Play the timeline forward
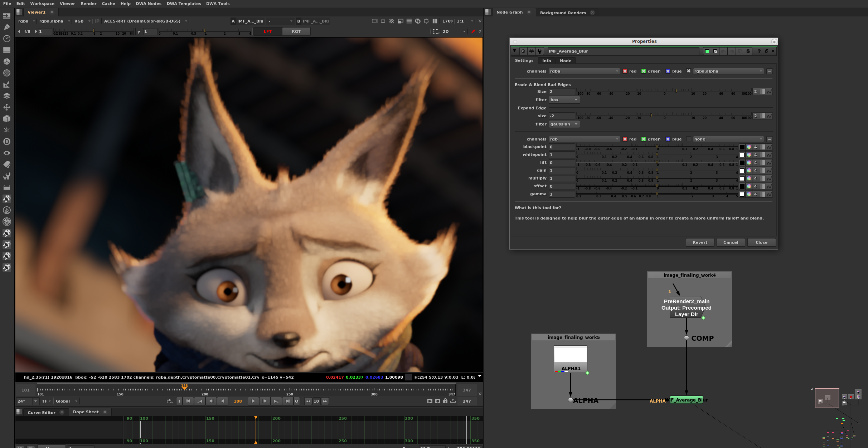 click(x=253, y=401)
